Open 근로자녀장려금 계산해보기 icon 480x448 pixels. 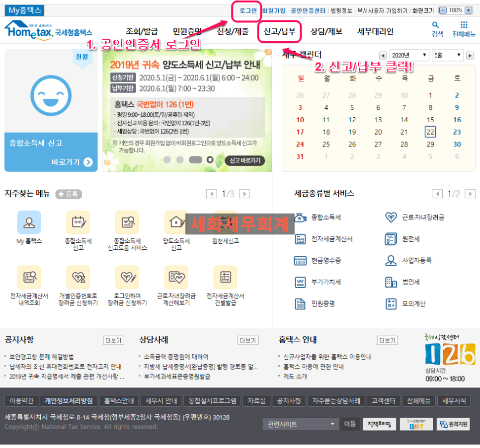(x=176, y=277)
